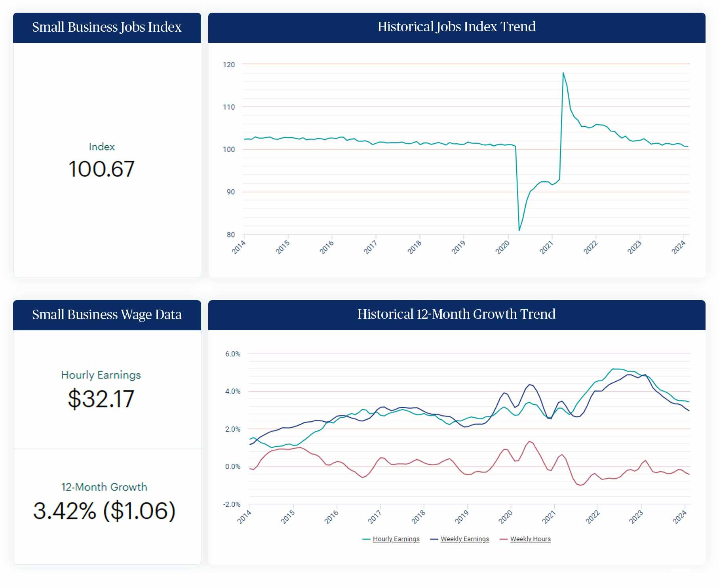Click the Small Business Wage Data header
The height and width of the screenshot is (588, 719).
(x=107, y=315)
